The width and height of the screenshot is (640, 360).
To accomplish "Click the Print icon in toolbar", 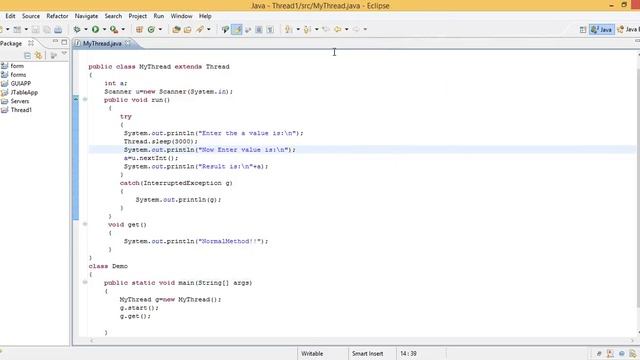I will tap(58, 29).
